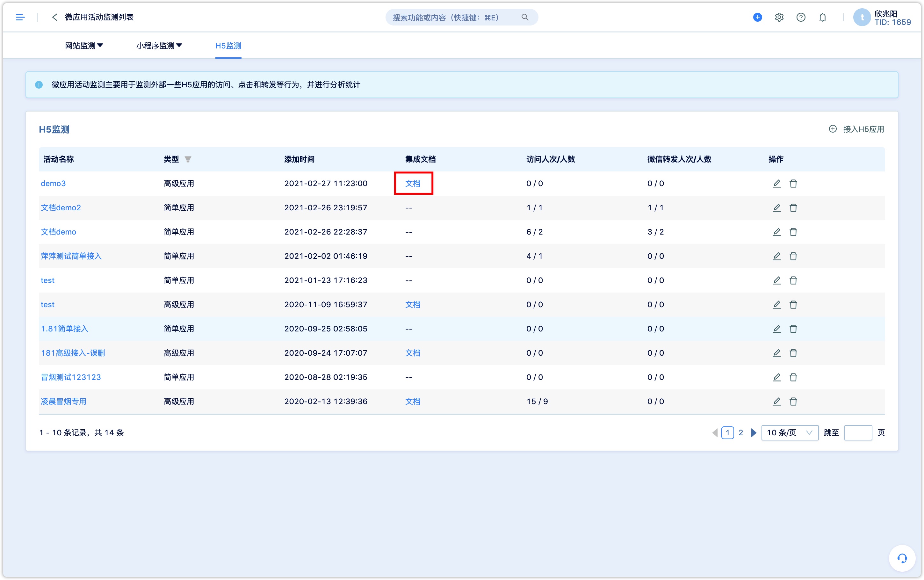Go to page 2
The image size is (924, 580).
(741, 433)
